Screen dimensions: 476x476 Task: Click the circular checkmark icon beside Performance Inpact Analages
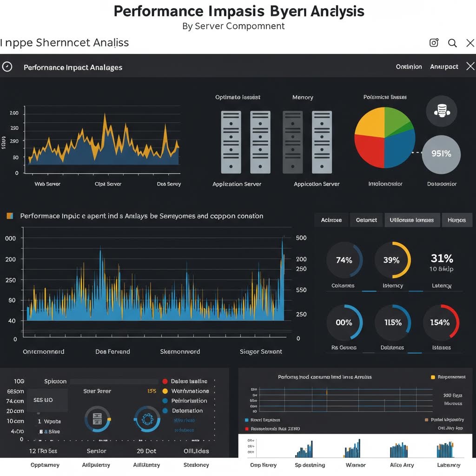[7, 67]
